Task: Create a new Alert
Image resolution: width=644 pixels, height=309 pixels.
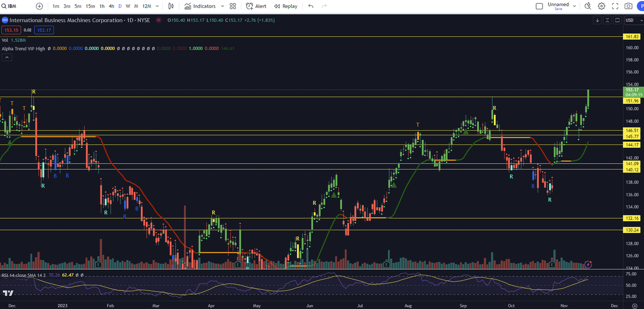Action: pos(256,6)
